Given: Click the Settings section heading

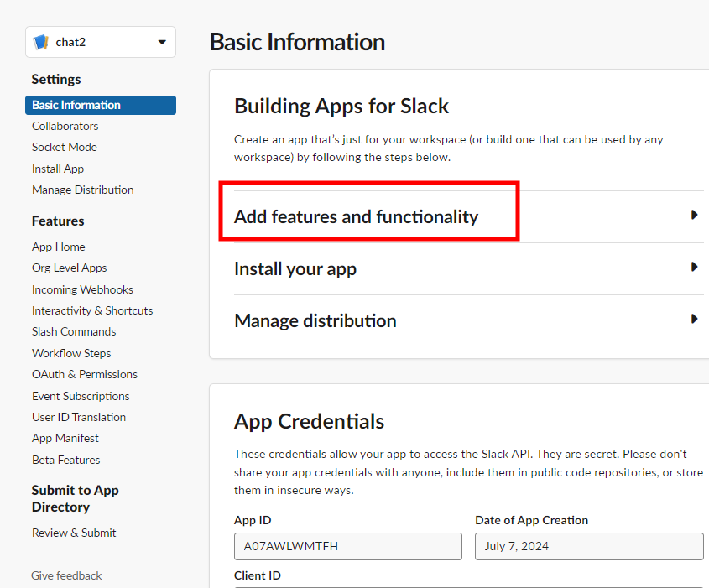Looking at the screenshot, I should click(56, 79).
